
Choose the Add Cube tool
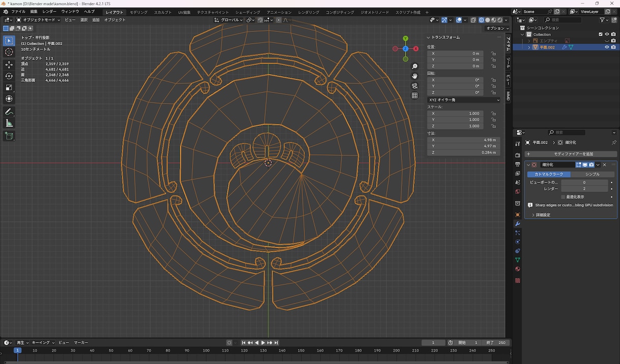click(x=9, y=136)
